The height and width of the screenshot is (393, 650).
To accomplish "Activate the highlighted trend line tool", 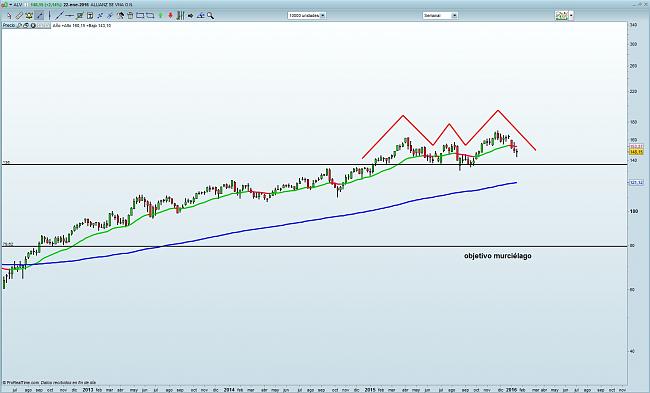I will pyautogui.click(x=39, y=16).
